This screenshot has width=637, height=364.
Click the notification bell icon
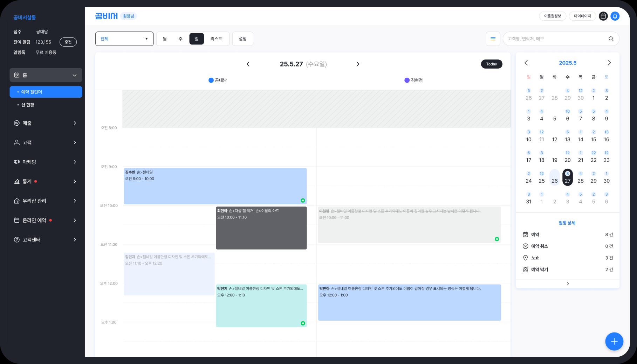pos(615,16)
